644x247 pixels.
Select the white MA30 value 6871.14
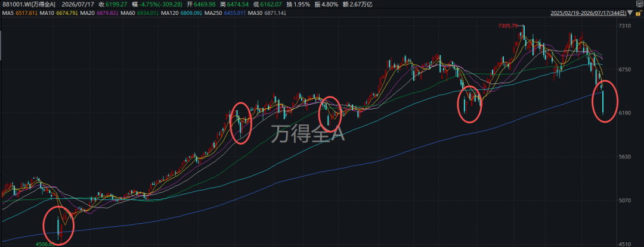[x=273, y=14]
